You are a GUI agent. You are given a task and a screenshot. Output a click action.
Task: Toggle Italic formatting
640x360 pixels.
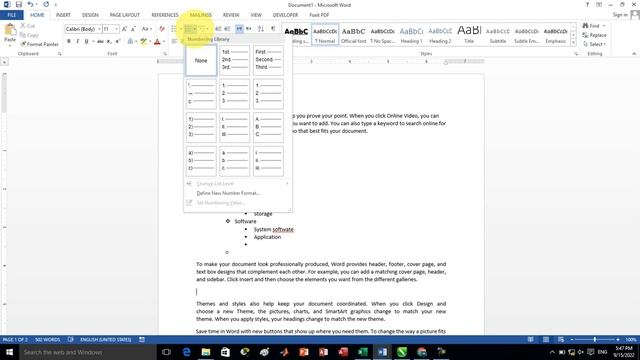coord(78,41)
